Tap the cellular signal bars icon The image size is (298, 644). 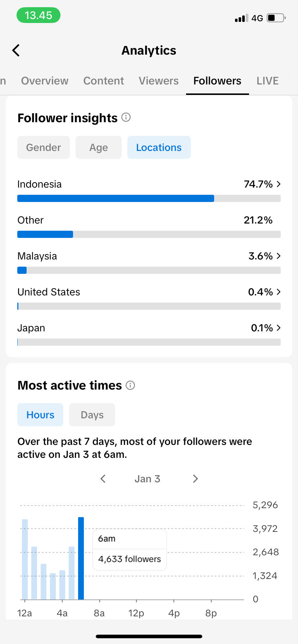(241, 18)
